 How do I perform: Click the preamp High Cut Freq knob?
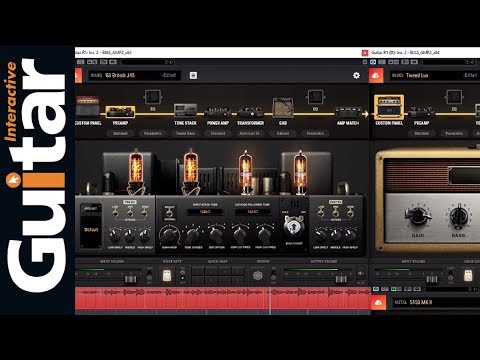(x=265, y=235)
